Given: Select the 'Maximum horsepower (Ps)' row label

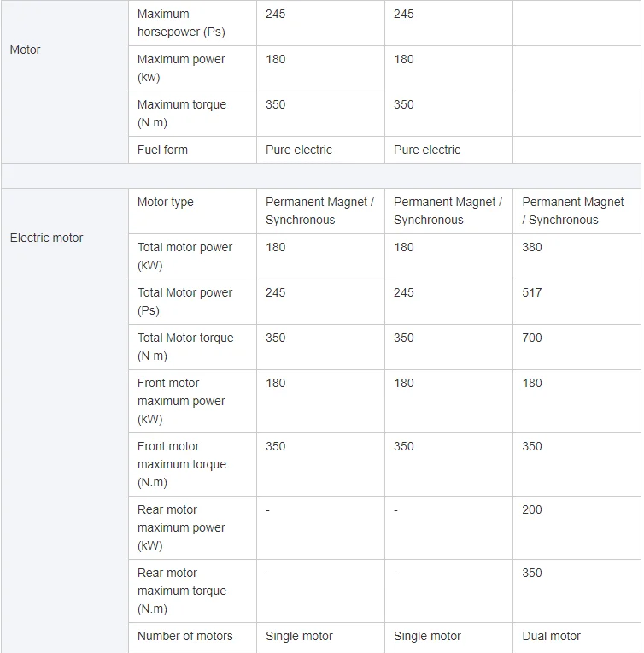Looking at the screenshot, I should pyautogui.click(x=181, y=23).
